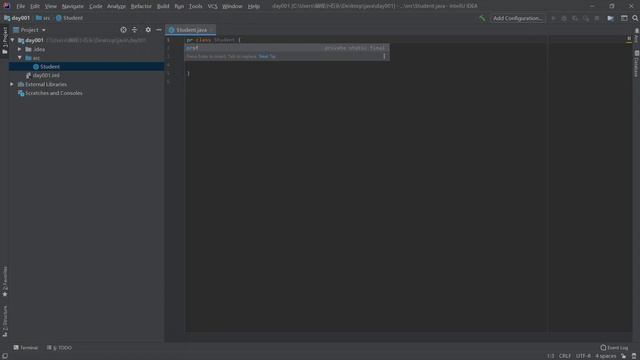
Task: Click the Locate/Select Opened File target icon
Action: coord(123,30)
